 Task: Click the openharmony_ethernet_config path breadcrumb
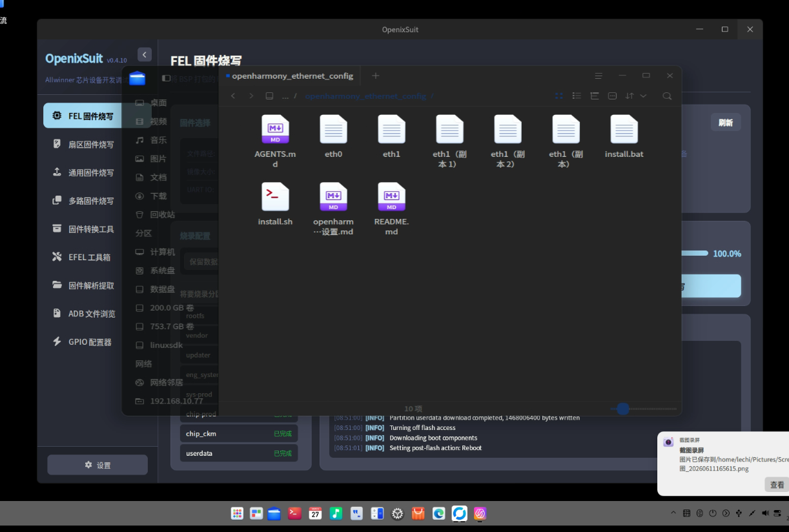pos(365,96)
